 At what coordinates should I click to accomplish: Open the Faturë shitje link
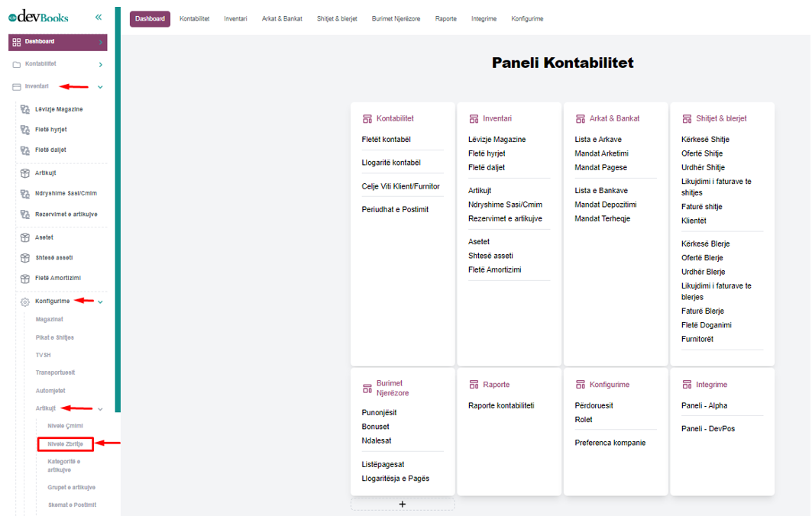(x=701, y=207)
